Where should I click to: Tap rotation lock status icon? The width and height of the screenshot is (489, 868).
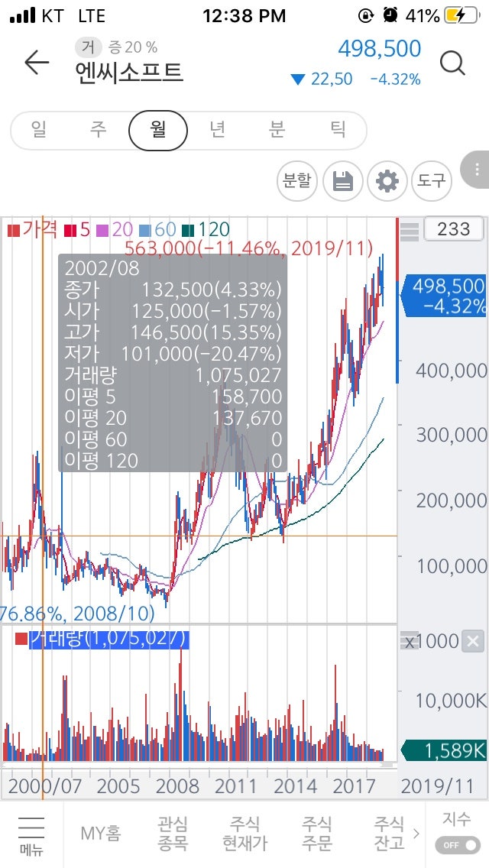[365, 16]
